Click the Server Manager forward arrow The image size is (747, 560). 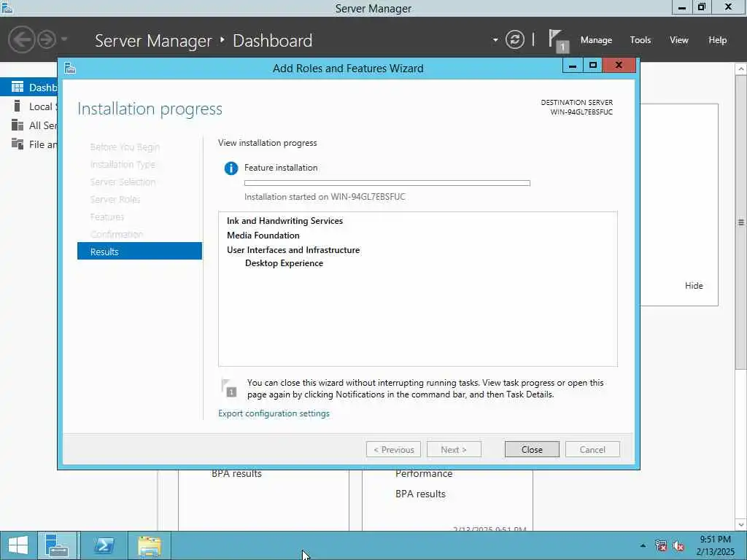click(47, 39)
